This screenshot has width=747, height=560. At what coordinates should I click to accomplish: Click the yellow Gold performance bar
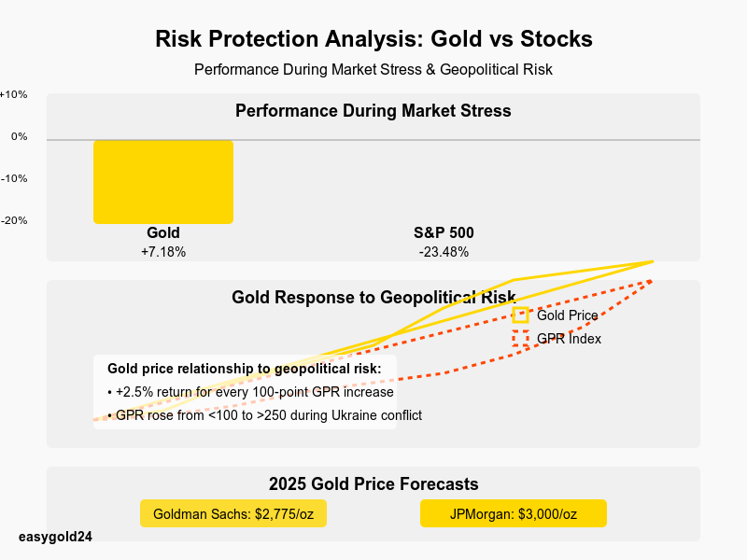(163, 181)
